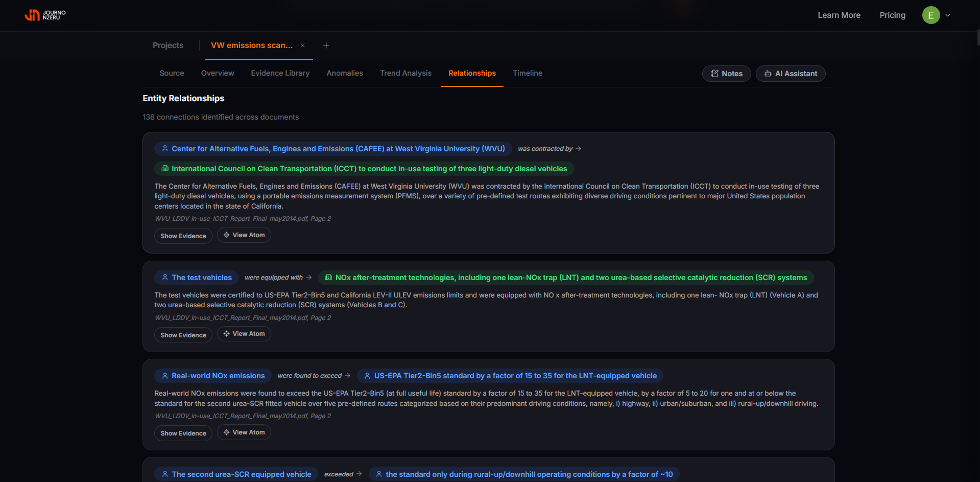Image resolution: width=980 pixels, height=482 pixels.
Task: Click the second urea-SCR equipped vehicle tag
Action: [x=236, y=474]
